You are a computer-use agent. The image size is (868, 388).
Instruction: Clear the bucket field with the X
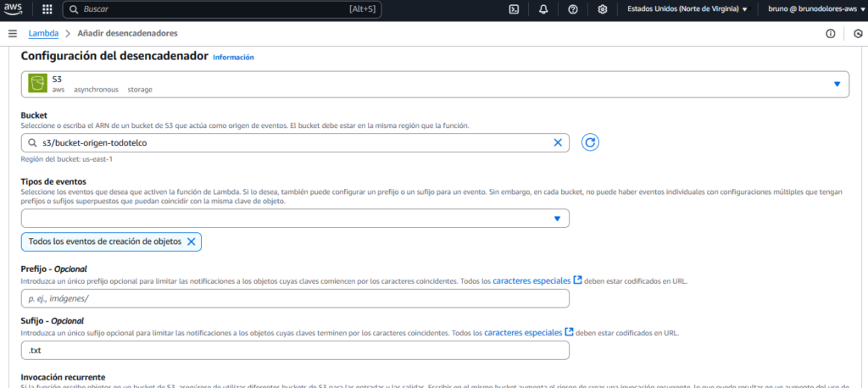pos(558,143)
